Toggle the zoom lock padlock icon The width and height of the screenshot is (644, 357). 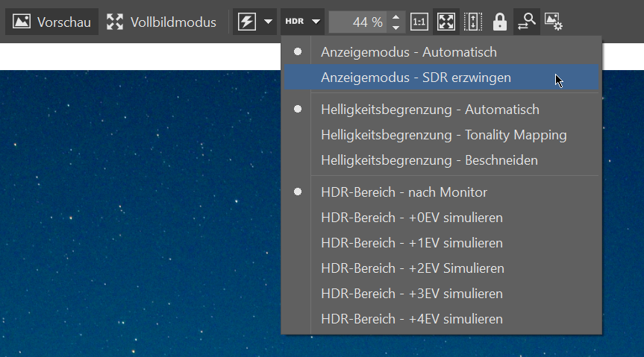click(x=499, y=22)
